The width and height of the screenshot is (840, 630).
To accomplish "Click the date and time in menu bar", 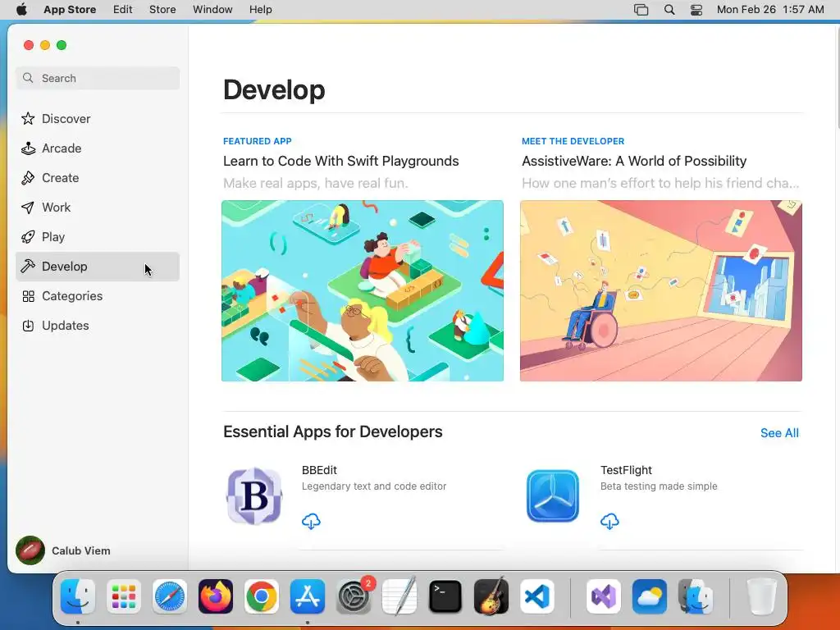I will (770, 10).
